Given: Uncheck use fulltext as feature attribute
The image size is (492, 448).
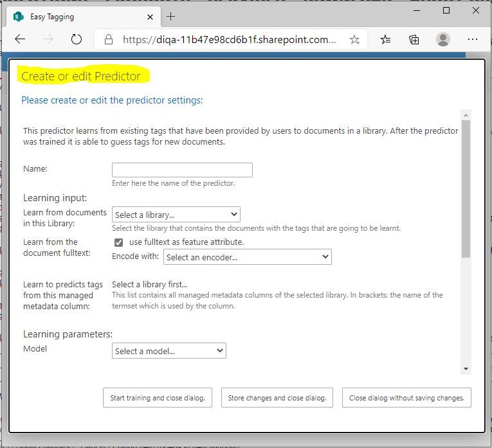Looking at the screenshot, I should coord(118,242).
